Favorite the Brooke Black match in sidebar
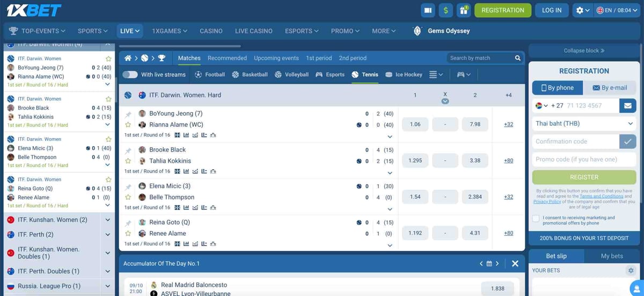 (108, 99)
